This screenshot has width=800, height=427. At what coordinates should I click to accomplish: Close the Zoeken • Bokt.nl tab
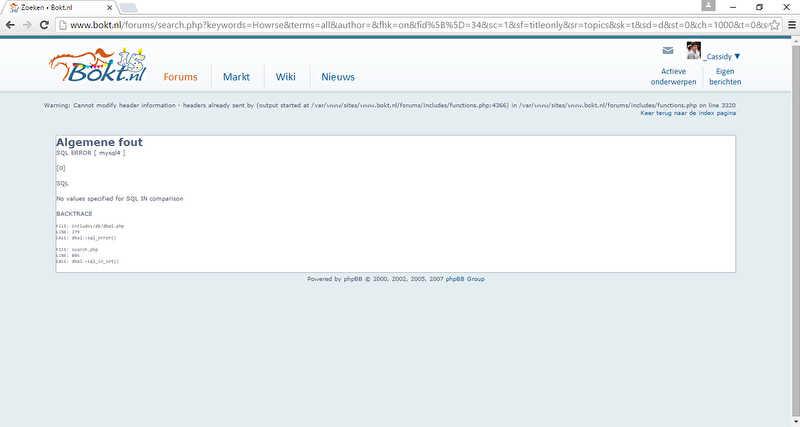click(111, 7)
